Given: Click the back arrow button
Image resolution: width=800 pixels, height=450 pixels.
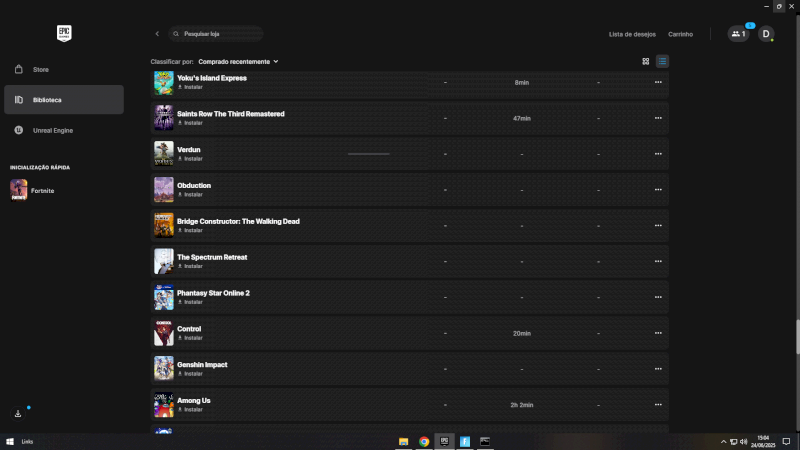Looking at the screenshot, I should [157, 34].
